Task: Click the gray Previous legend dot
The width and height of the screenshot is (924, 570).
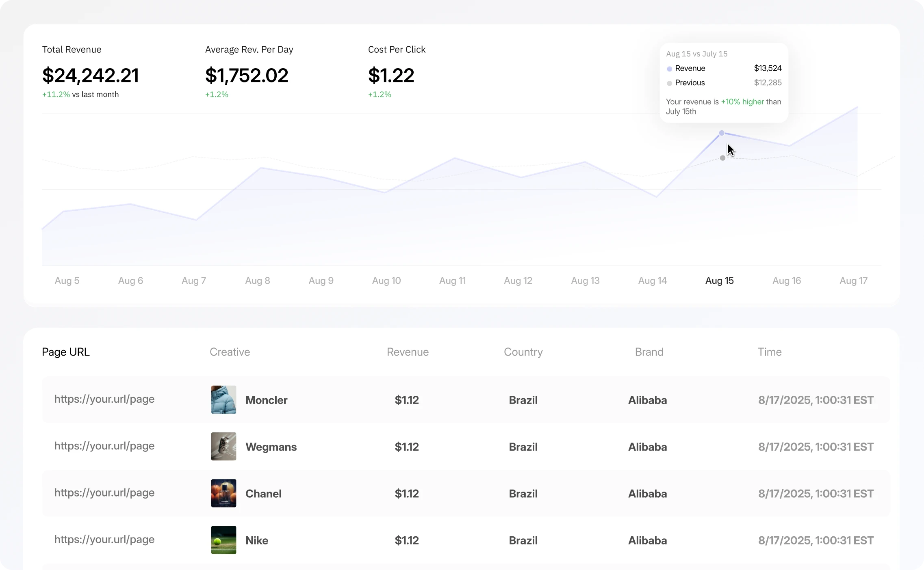Action: [x=669, y=83]
